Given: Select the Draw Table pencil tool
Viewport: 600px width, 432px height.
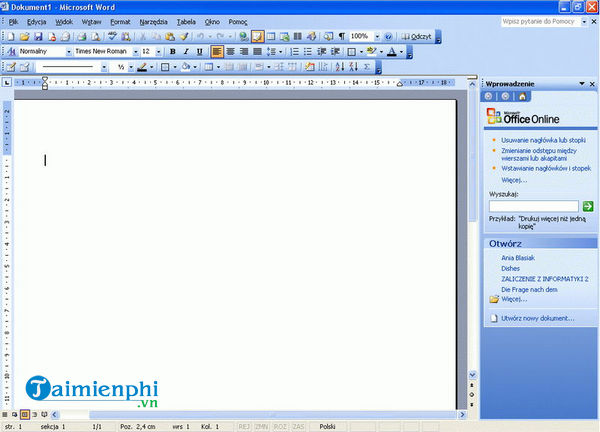Looking at the screenshot, I should pyautogui.click(x=11, y=67).
